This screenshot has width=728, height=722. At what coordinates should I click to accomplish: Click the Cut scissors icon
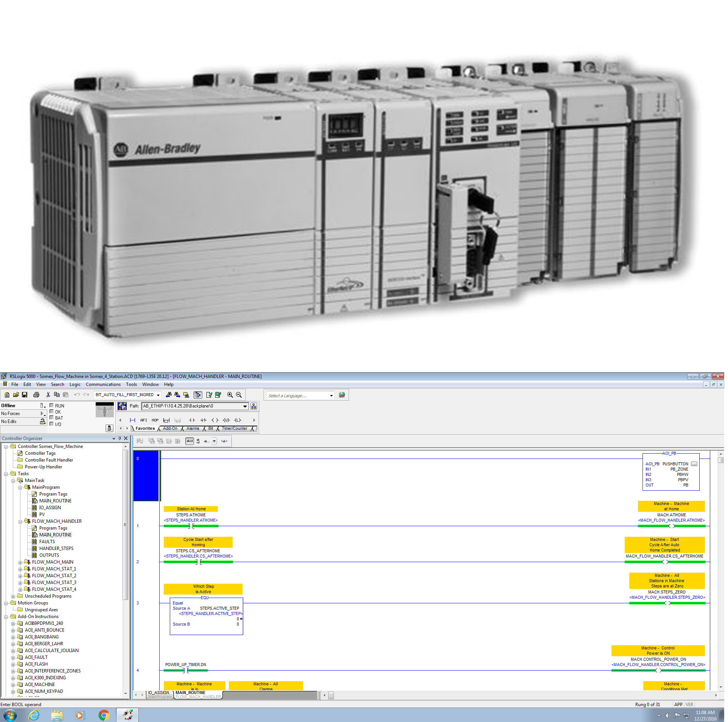[x=48, y=395]
